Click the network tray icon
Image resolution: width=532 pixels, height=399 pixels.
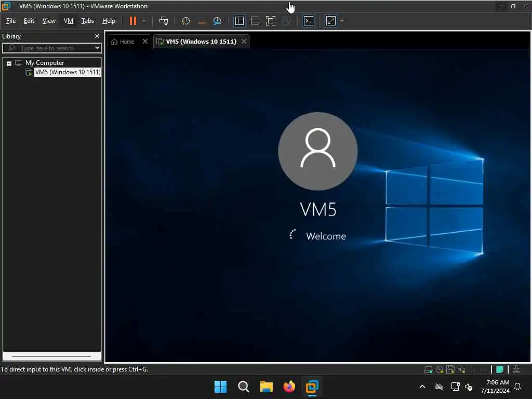pyautogui.click(x=455, y=387)
